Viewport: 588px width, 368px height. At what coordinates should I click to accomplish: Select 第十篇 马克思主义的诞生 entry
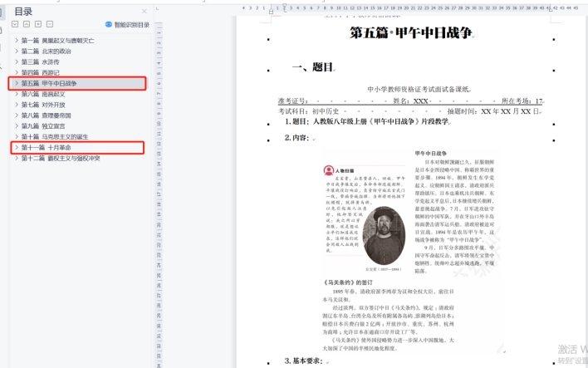tap(55, 137)
